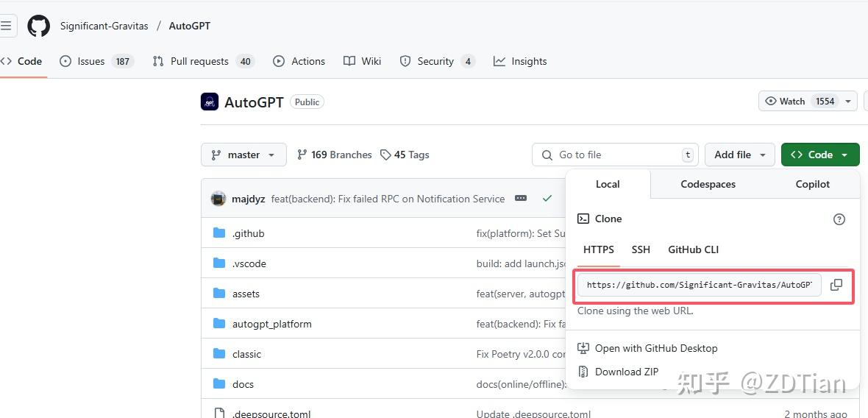Viewport: 868px width, 418px height.
Task: Click the majdyz commit author avatar
Action: 218,199
